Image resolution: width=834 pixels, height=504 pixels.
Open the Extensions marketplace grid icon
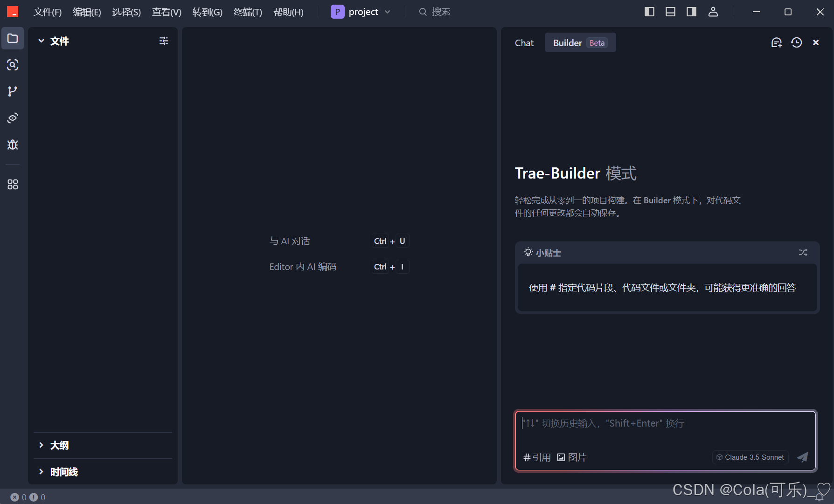pos(13,185)
